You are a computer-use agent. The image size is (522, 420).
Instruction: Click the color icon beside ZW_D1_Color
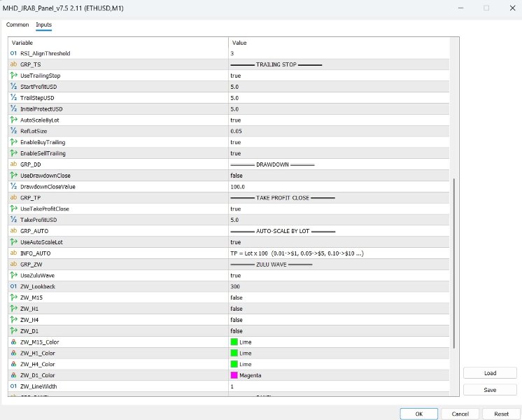13,375
